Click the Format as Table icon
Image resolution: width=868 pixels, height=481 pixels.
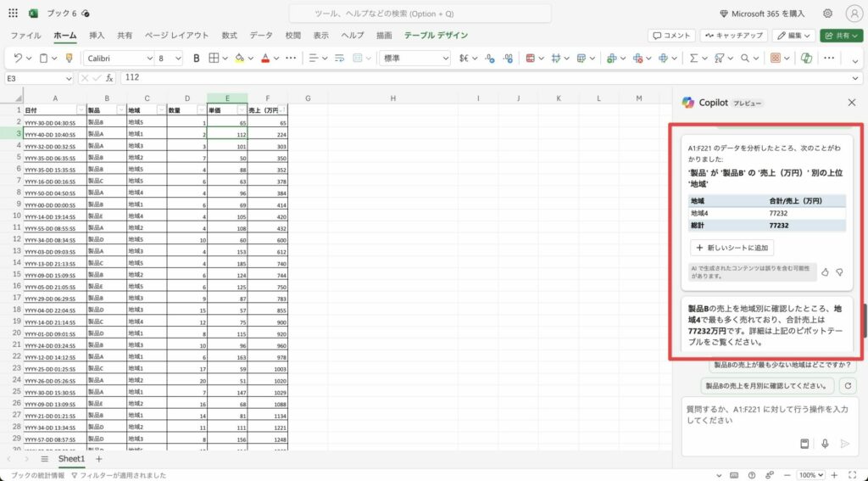(x=581, y=59)
